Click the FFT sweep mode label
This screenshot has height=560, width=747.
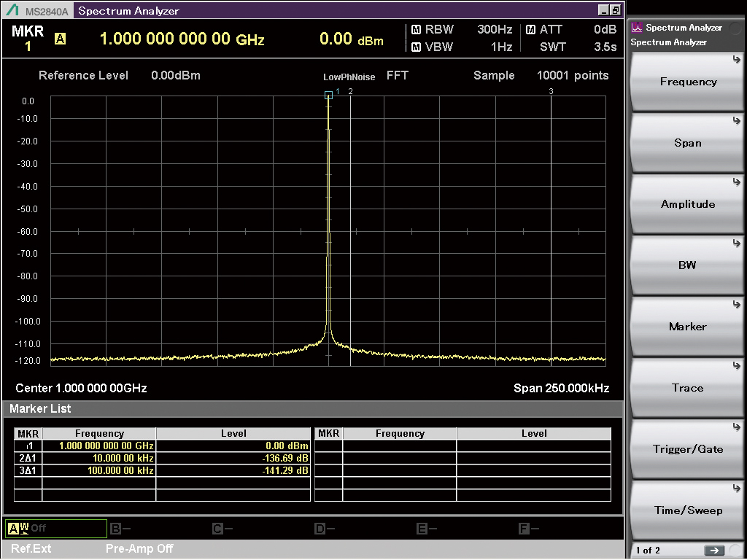pyautogui.click(x=398, y=75)
